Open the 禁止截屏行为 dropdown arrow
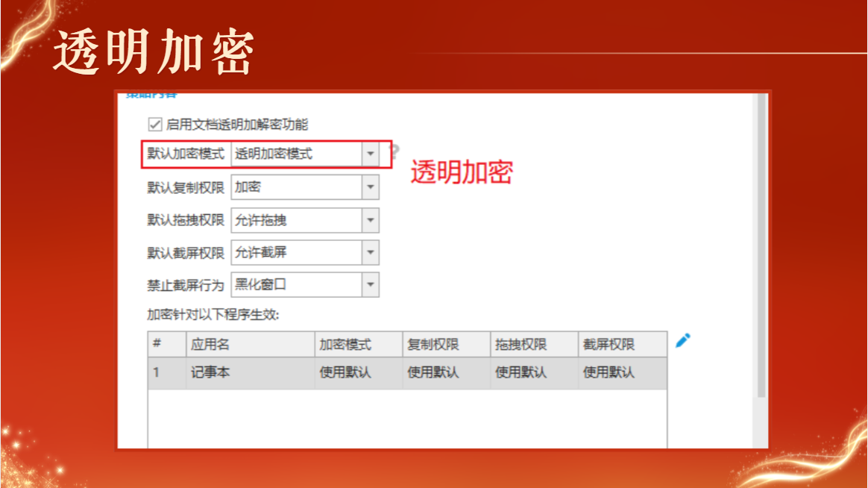Viewport: 868px width, 488px height. click(x=371, y=285)
